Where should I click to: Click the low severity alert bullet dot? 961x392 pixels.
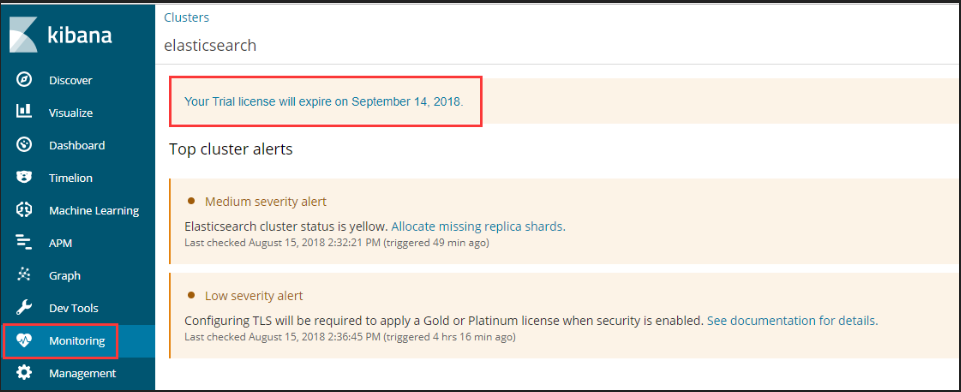pyautogui.click(x=191, y=295)
